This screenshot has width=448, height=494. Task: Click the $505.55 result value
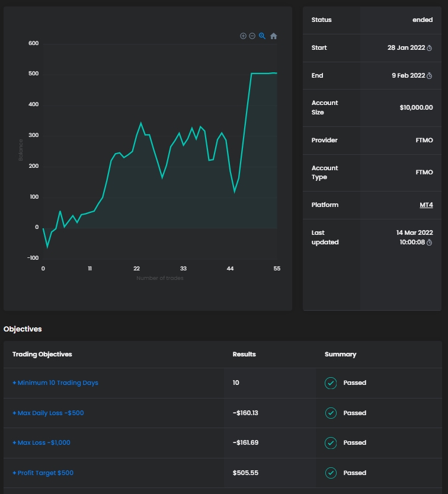point(245,473)
